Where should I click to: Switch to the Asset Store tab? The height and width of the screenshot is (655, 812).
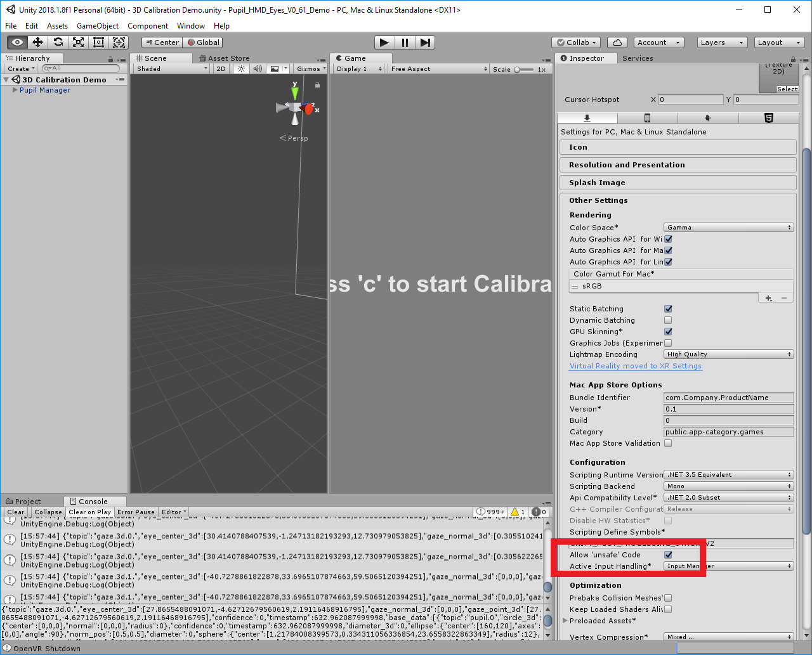click(225, 58)
